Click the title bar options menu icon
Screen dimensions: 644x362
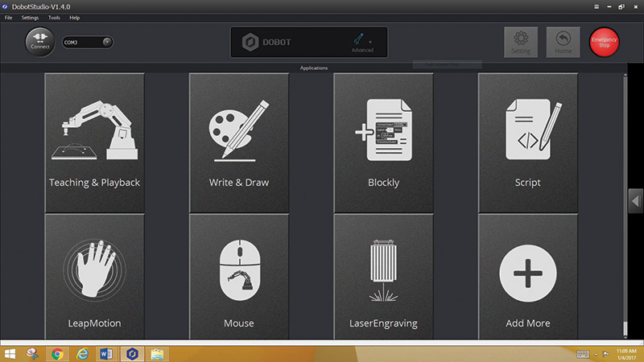pos(597,7)
